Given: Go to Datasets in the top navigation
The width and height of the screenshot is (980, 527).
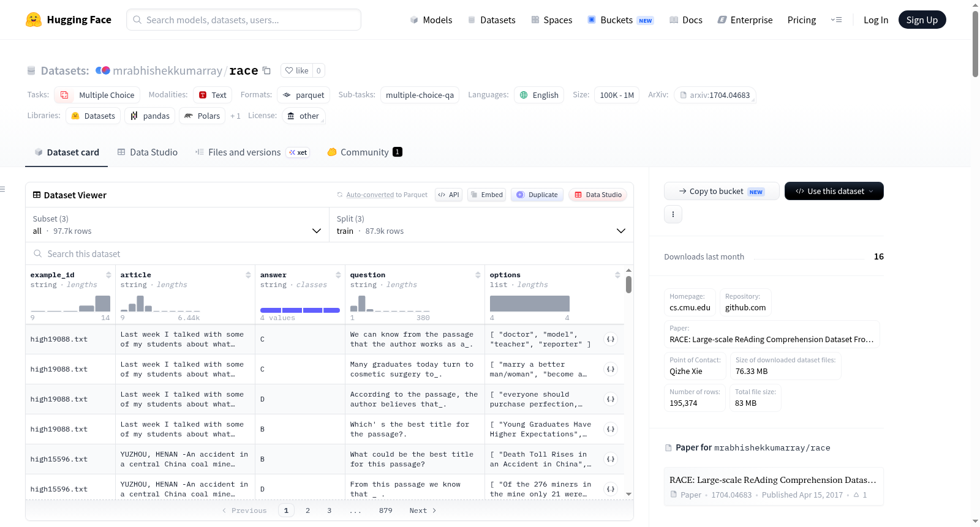Looking at the screenshot, I should tap(491, 20).
